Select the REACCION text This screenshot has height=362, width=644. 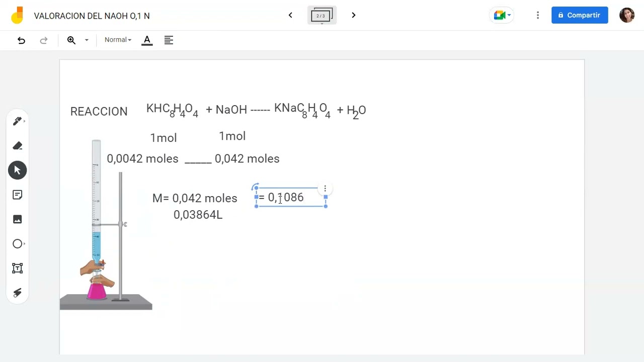[x=99, y=112]
